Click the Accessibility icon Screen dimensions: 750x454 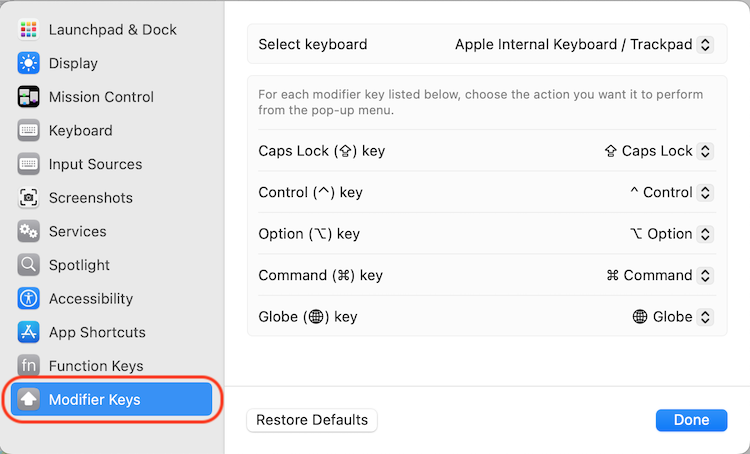(x=28, y=298)
